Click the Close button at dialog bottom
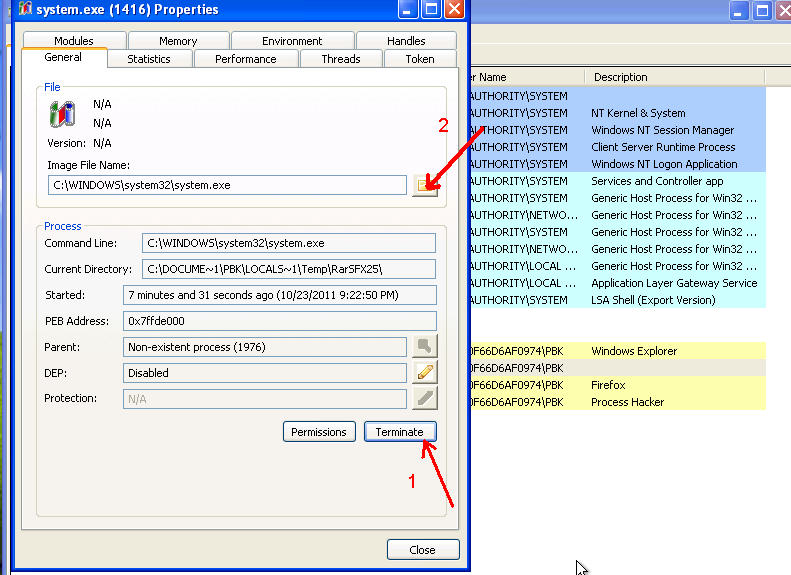791x575 pixels. 423,550
